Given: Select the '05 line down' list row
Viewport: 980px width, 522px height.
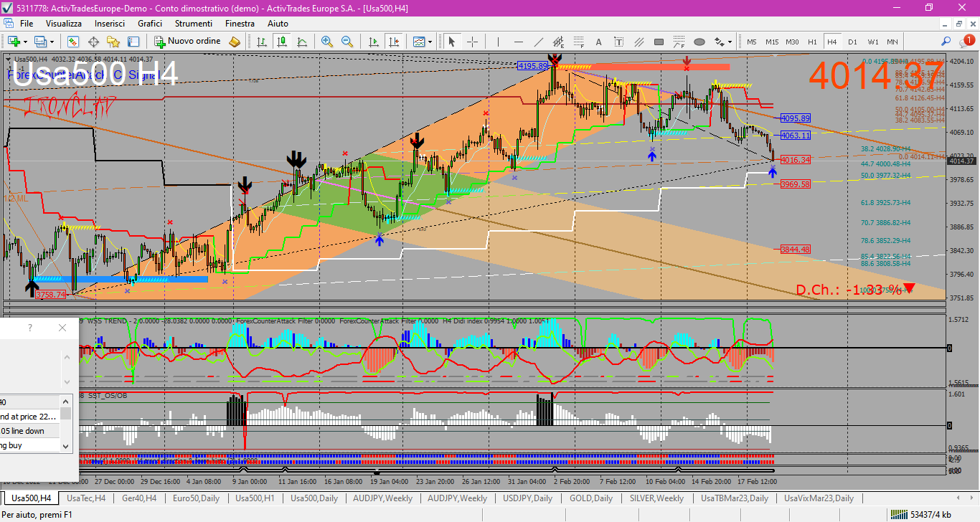Looking at the screenshot, I should [x=29, y=431].
